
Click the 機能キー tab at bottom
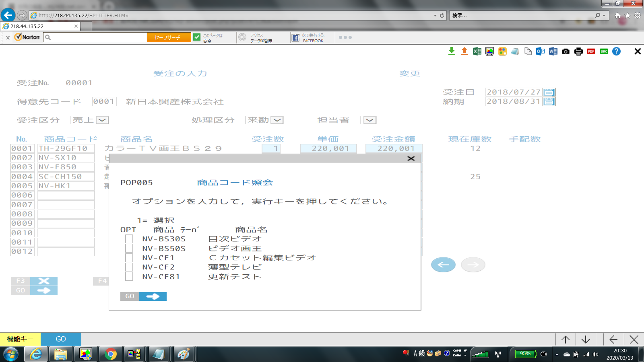click(x=20, y=339)
